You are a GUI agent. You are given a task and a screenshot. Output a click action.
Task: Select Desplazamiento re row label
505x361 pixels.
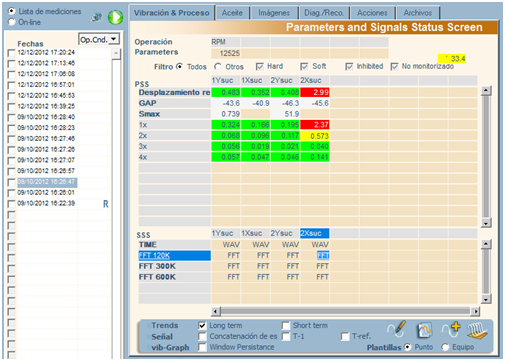174,92
